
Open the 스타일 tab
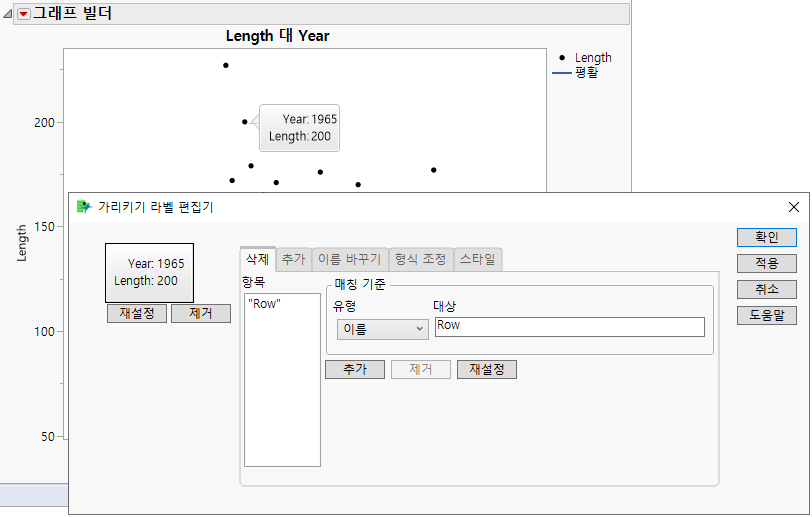click(x=477, y=259)
